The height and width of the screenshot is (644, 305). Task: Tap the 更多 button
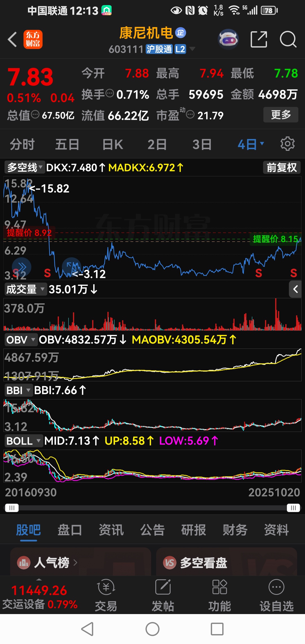[x=281, y=115]
